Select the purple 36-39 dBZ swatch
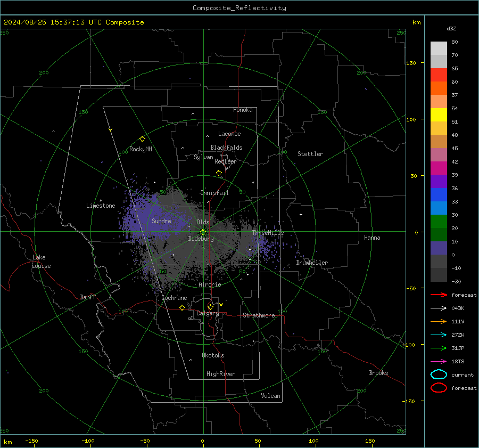The height and width of the screenshot is (448, 479). click(x=439, y=182)
